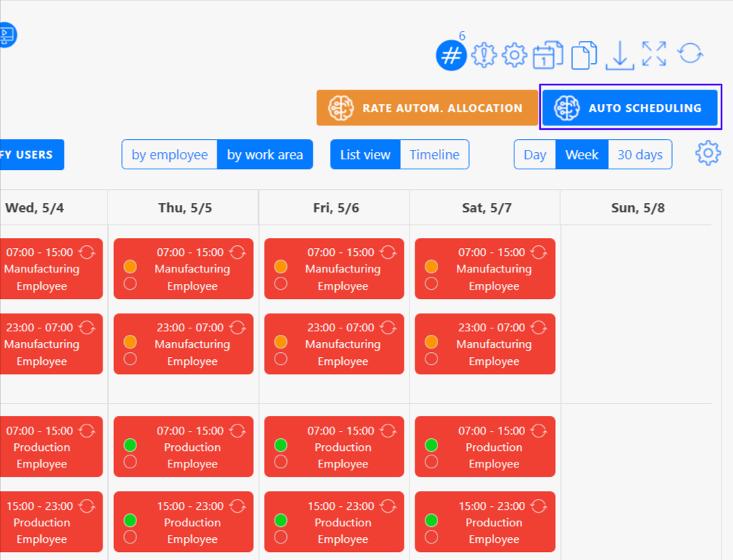Download the schedule via download icon
The image size is (733, 560).
(x=620, y=55)
